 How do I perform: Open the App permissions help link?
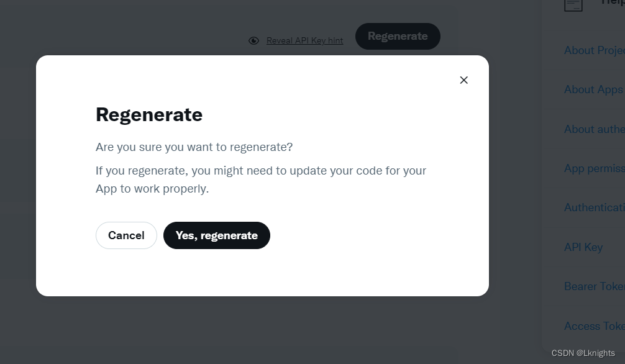click(x=595, y=168)
